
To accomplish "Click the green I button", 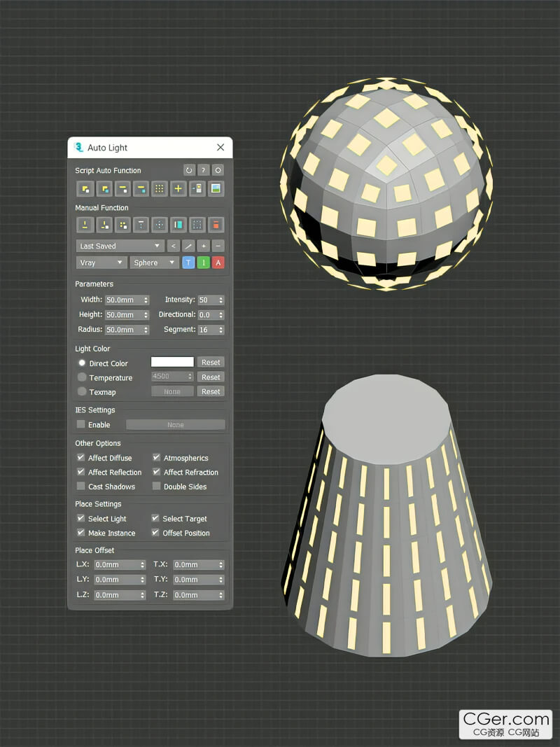I will [x=203, y=263].
